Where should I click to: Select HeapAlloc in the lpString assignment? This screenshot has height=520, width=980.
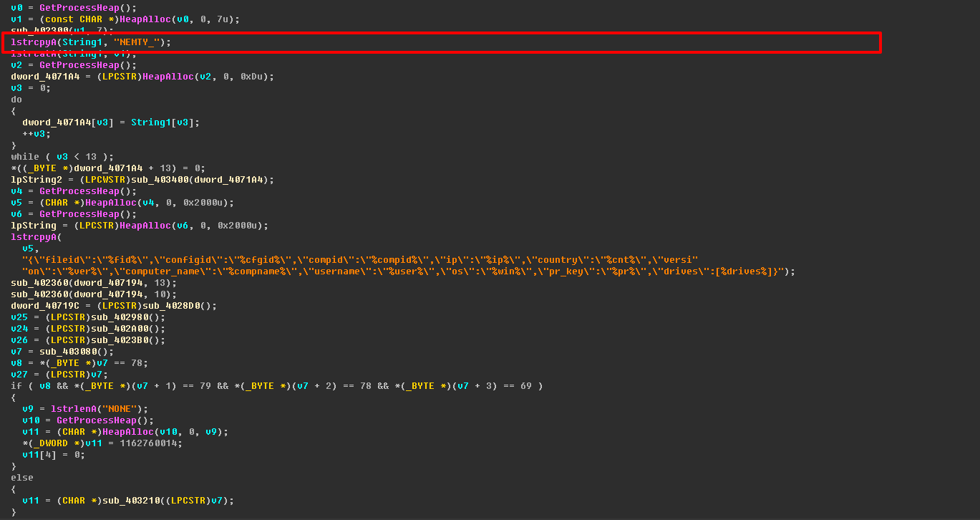[145, 226]
